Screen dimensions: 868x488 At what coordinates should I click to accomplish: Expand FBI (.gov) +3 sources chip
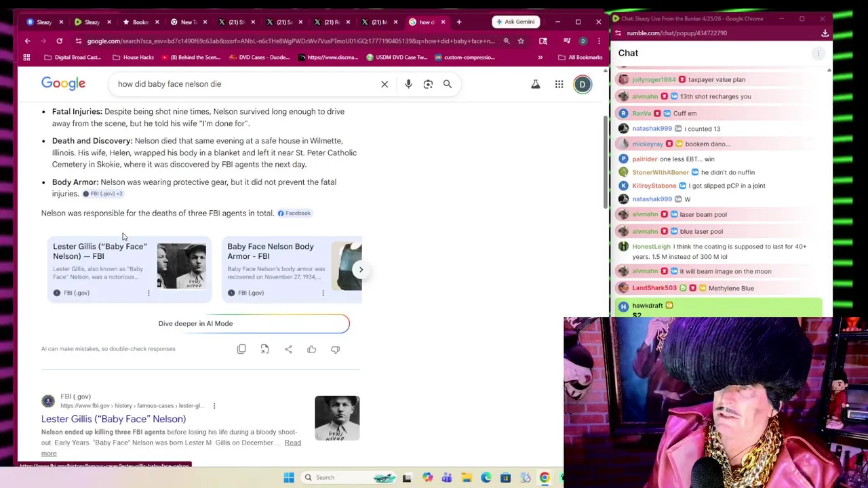[102, 194]
